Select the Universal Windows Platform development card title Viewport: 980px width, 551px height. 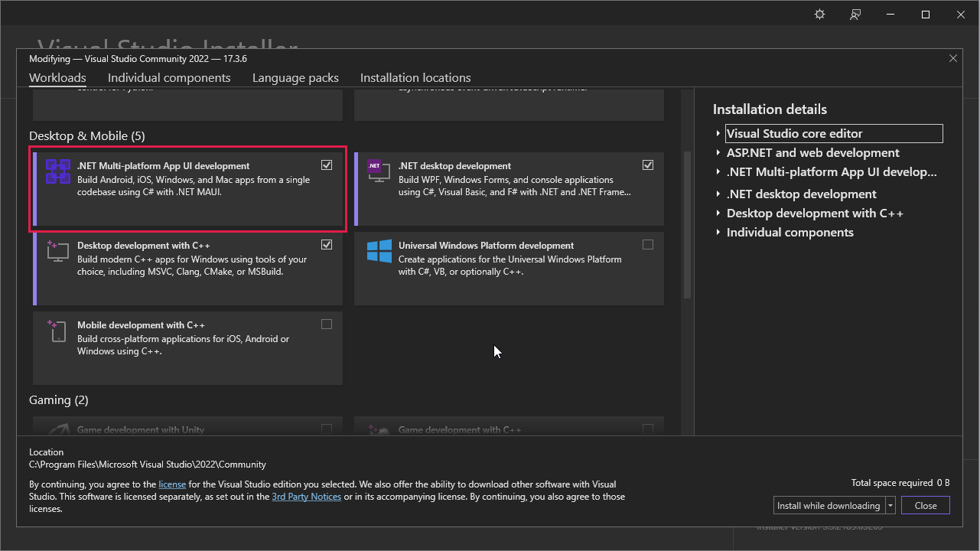pyautogui.click(x=486, y=246)
